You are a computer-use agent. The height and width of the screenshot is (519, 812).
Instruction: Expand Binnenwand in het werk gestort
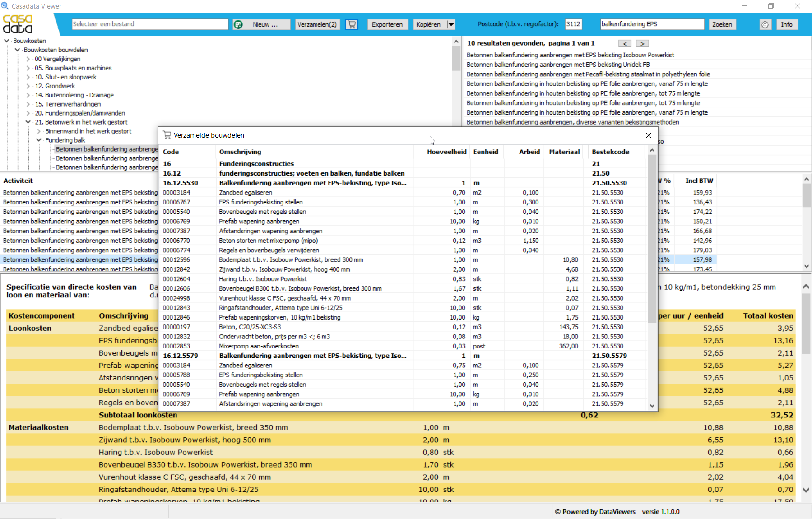(39, 131)
